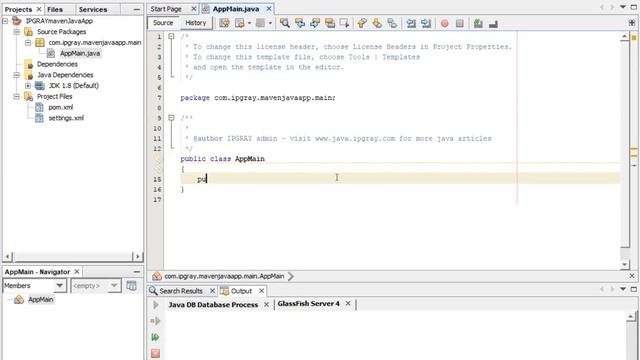Select settings.xml in Project Files
This screenshot has height=360, width=640.
[x=66, y=118]
